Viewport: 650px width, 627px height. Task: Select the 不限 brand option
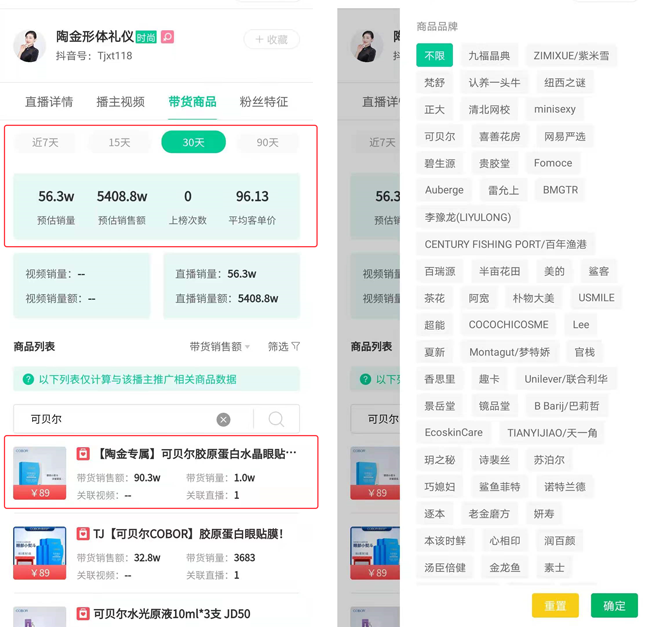click(x=434, y=55)
